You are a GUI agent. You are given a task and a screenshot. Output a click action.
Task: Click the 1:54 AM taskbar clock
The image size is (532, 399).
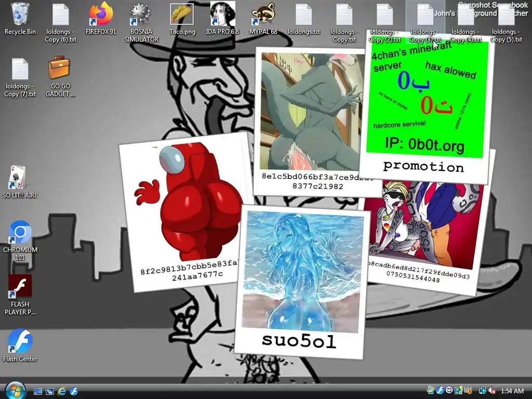512,391
